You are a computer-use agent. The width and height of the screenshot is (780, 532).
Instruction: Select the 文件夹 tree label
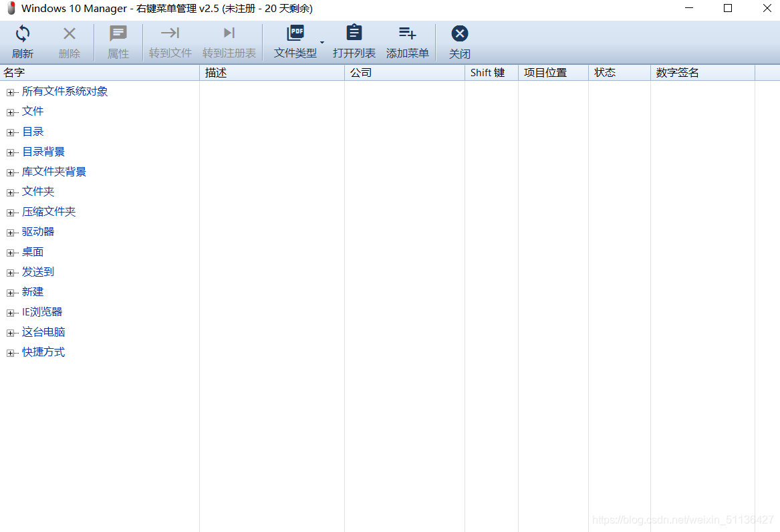[38, 191]
